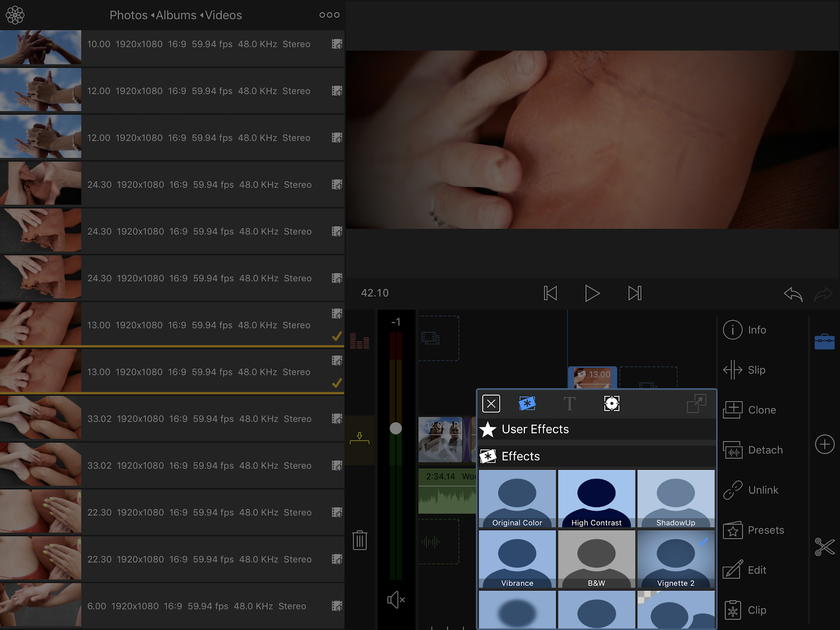
Task: Expand the User Effects section
Action: 596,429
